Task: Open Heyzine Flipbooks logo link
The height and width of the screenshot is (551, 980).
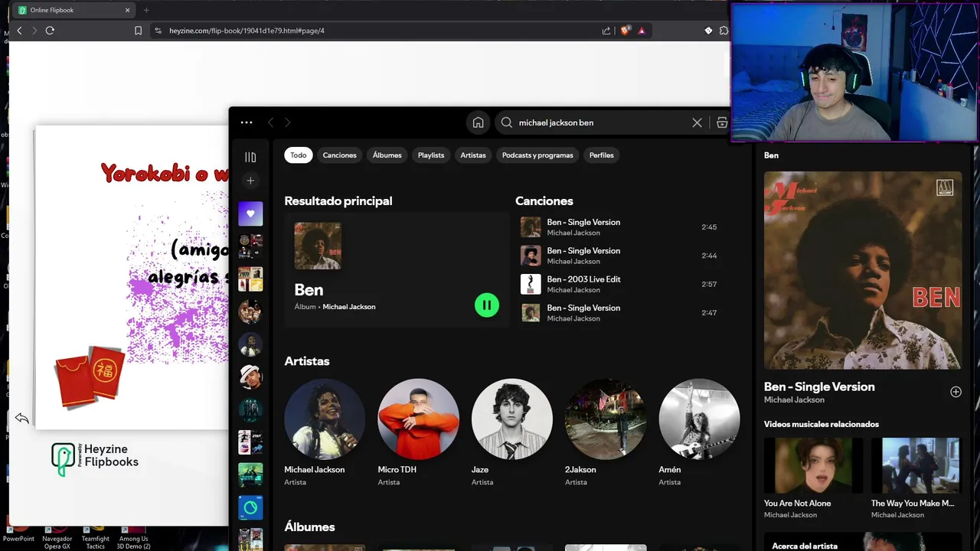Action: tap(95, 458)
